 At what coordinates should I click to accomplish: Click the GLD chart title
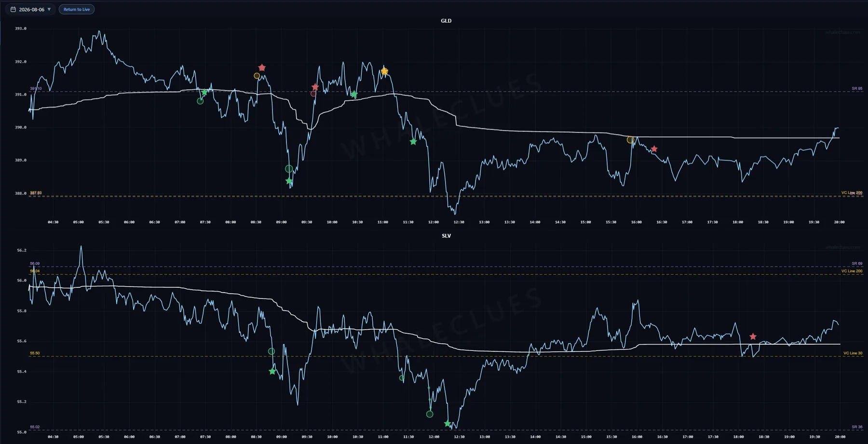pyautogui.click(x=446, y=21)
